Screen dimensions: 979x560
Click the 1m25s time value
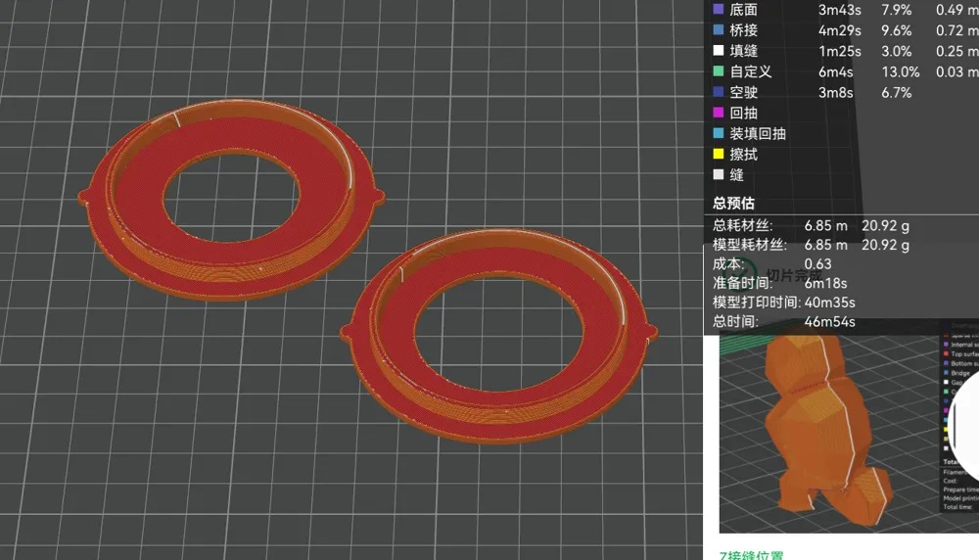tap(840, 51)
